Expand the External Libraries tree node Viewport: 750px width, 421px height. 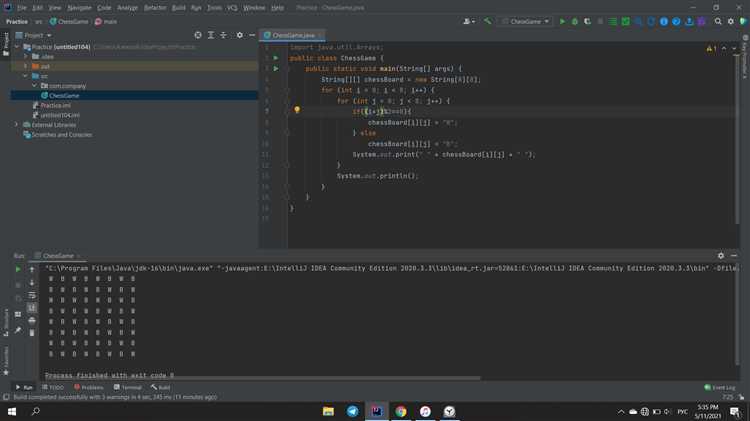(x=17, y=124)
